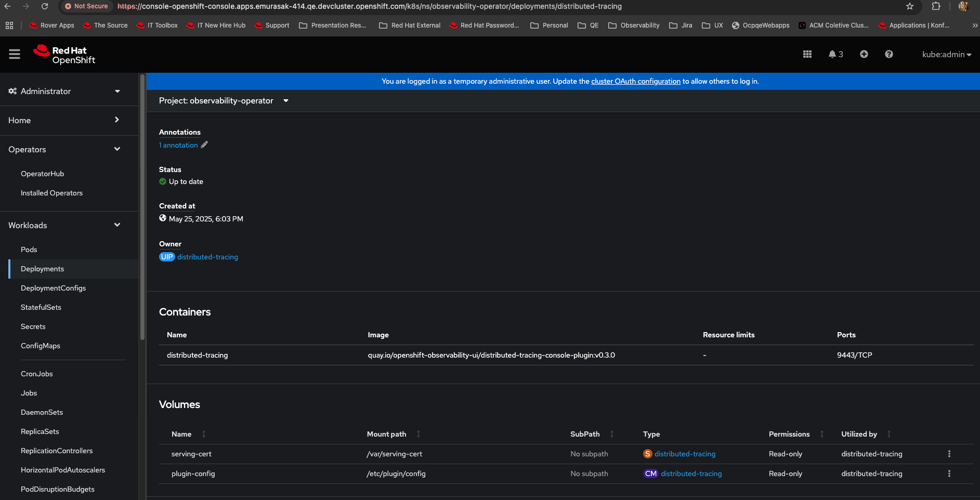Sort volumes by Name column
This screenshot has width=980, height=500.
tap(204, 434)
